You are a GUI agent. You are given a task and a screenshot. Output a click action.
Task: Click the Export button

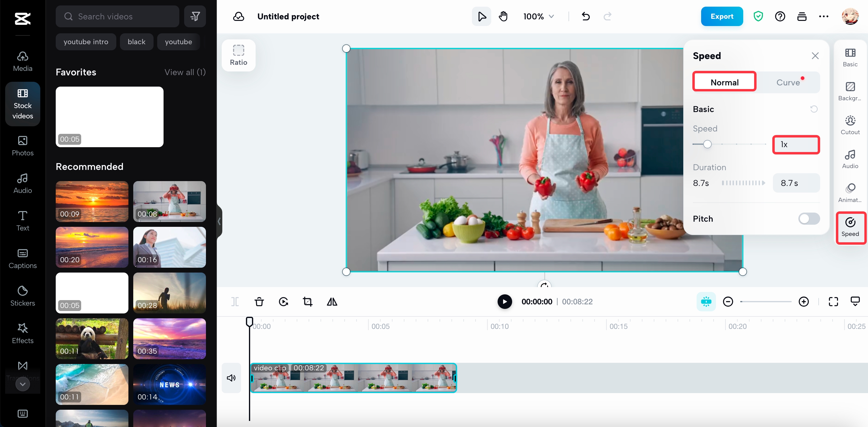click(722, 16)
